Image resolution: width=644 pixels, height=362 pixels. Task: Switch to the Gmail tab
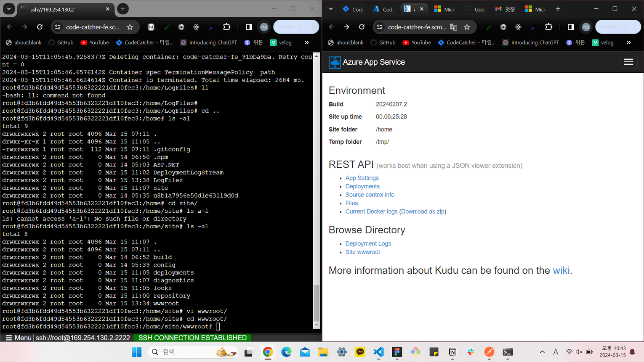click(x=506, y=9)
